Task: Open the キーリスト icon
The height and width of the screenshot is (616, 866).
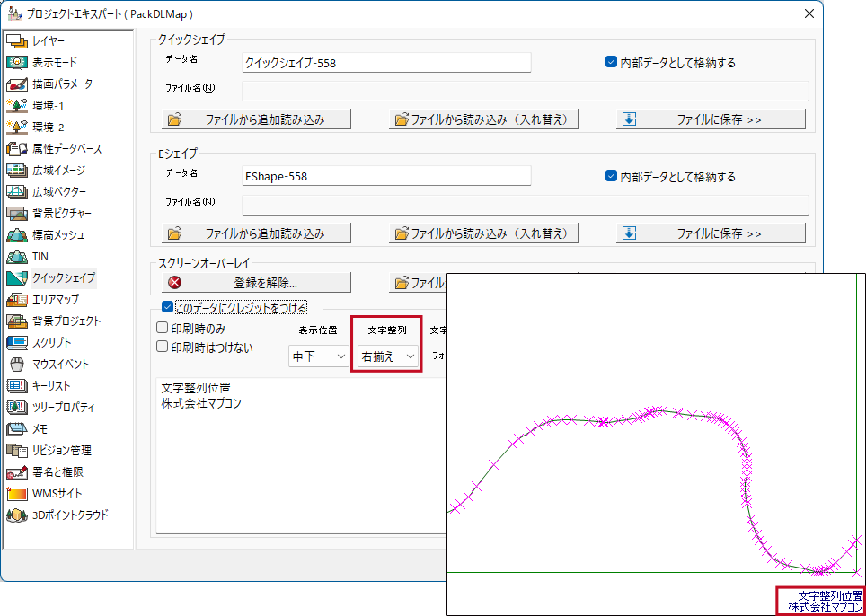Action: pos(16,385)
